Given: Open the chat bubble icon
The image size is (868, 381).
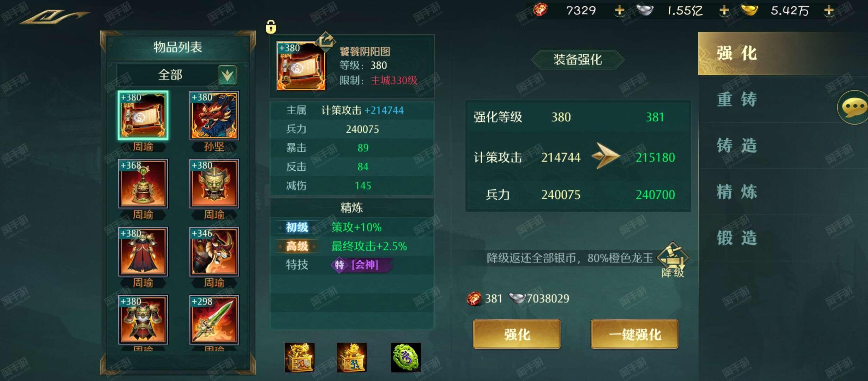Looking at the screenshot, I should pyautogui.click(x=854, y=107).
